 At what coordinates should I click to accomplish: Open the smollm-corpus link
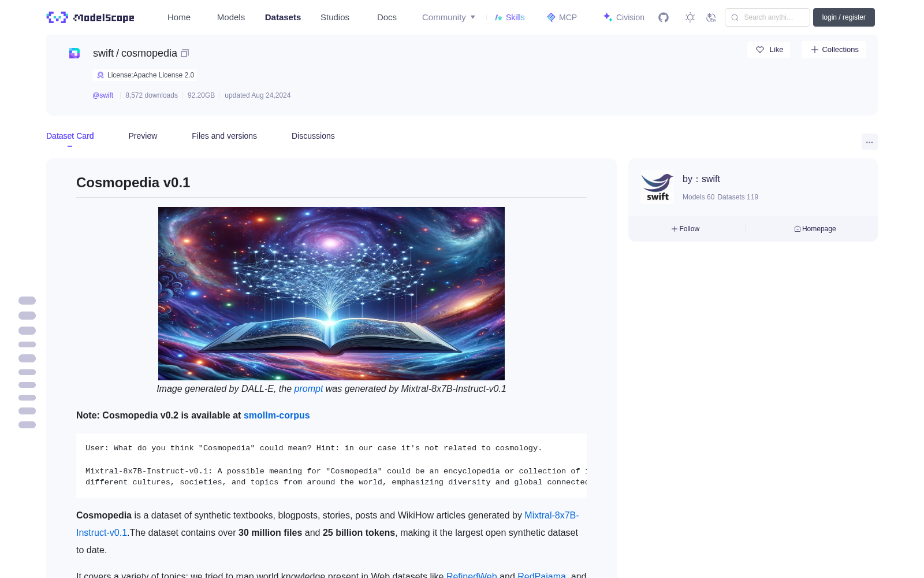(x=277, y=415)
